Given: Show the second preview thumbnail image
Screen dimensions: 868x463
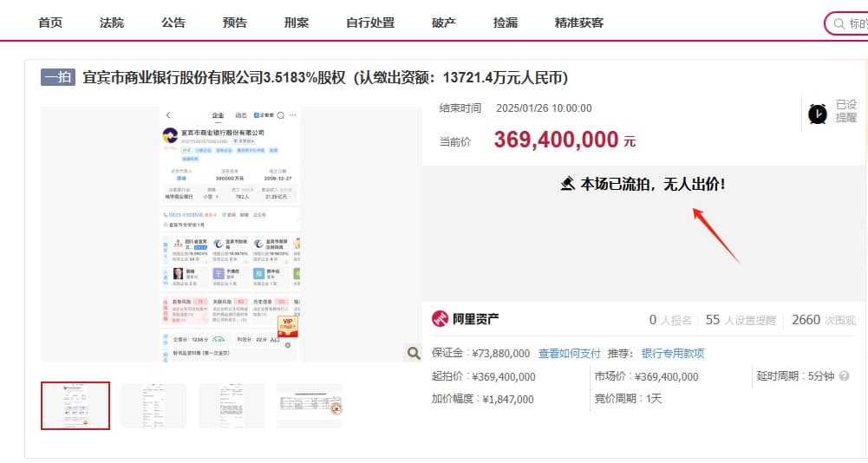Looking at the screenshot, I should (153, 405).
